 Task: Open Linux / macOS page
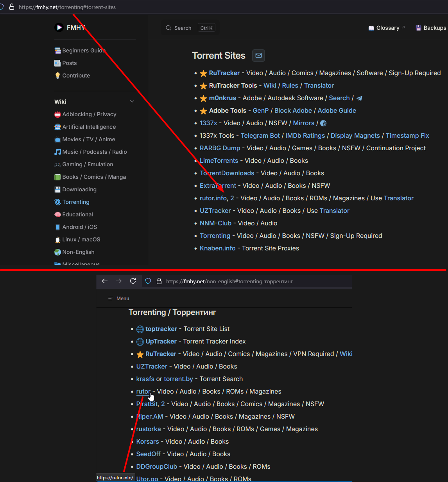coord(77,239)
